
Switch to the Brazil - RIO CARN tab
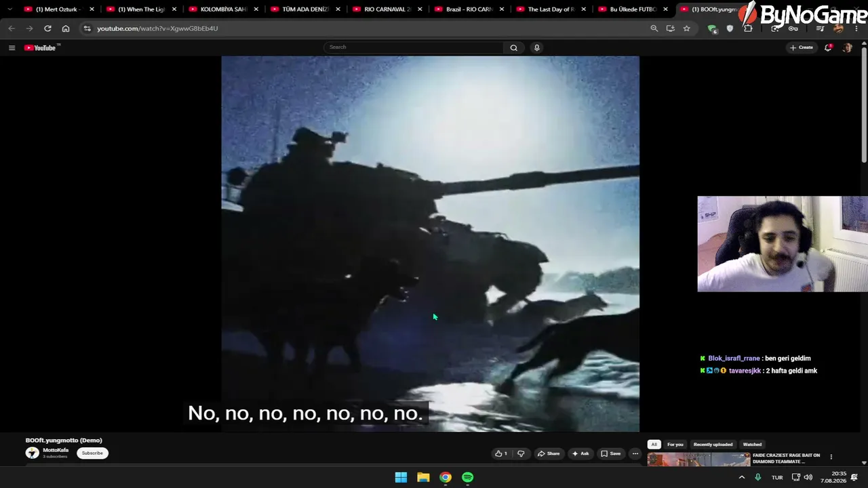click(x=469, y=9)
